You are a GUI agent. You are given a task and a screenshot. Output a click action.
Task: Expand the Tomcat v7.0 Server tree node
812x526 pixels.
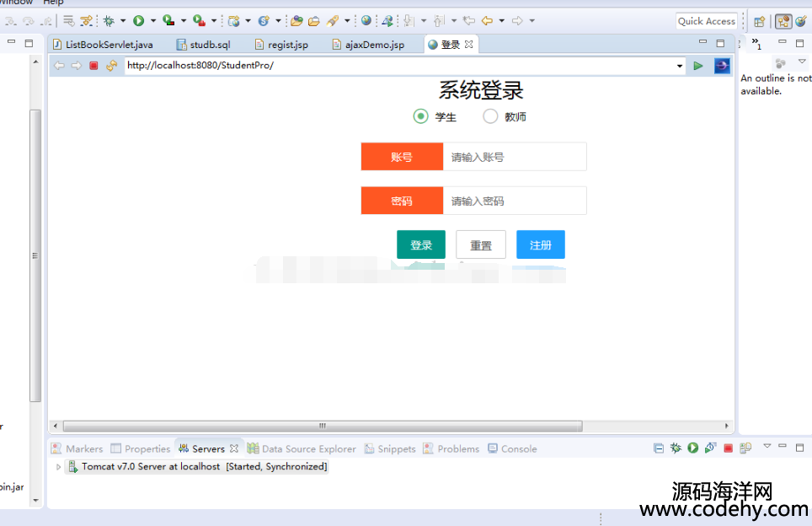58,467
